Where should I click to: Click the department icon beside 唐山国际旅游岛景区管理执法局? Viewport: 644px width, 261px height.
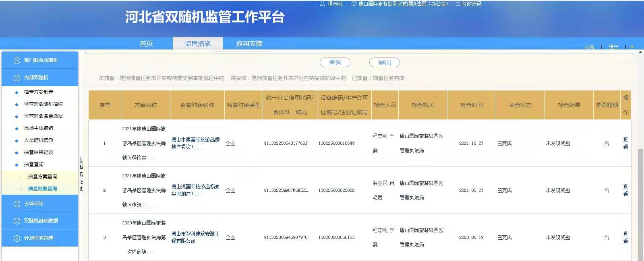pos(354,4)
